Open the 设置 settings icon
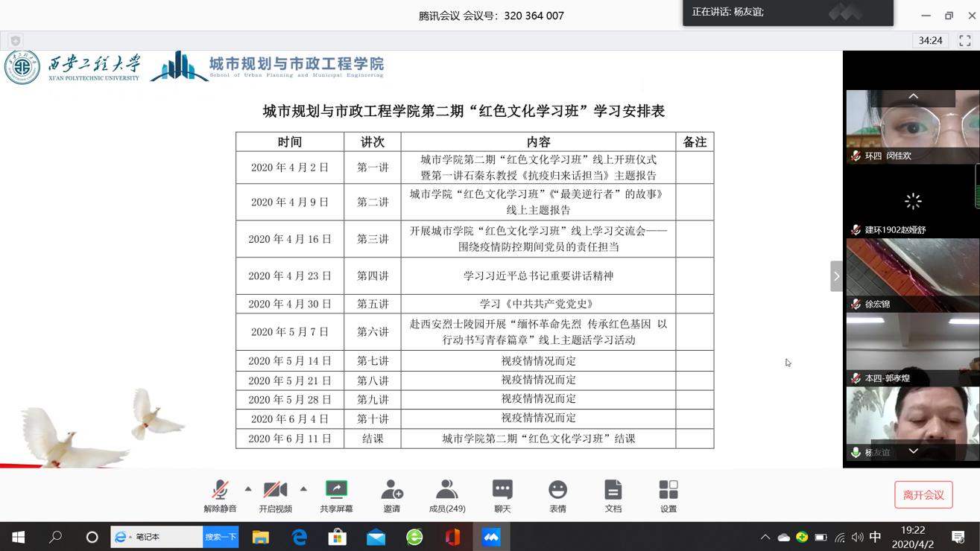Screen dimensions: 980x551 pos(668,495)
